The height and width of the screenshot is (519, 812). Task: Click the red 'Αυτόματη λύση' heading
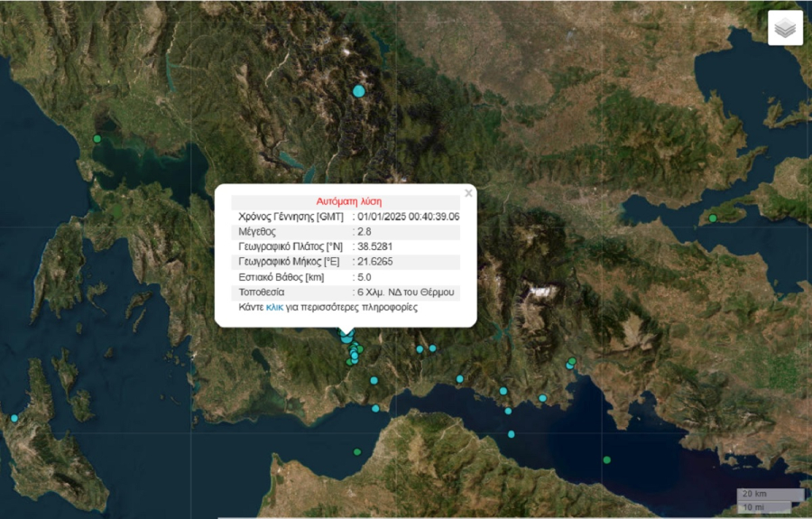(349, 201)
